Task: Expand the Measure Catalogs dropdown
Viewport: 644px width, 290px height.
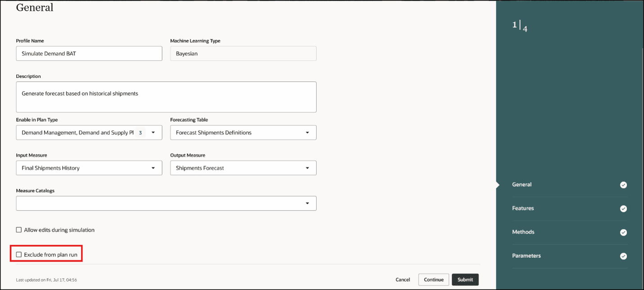Action: (166, 203)
